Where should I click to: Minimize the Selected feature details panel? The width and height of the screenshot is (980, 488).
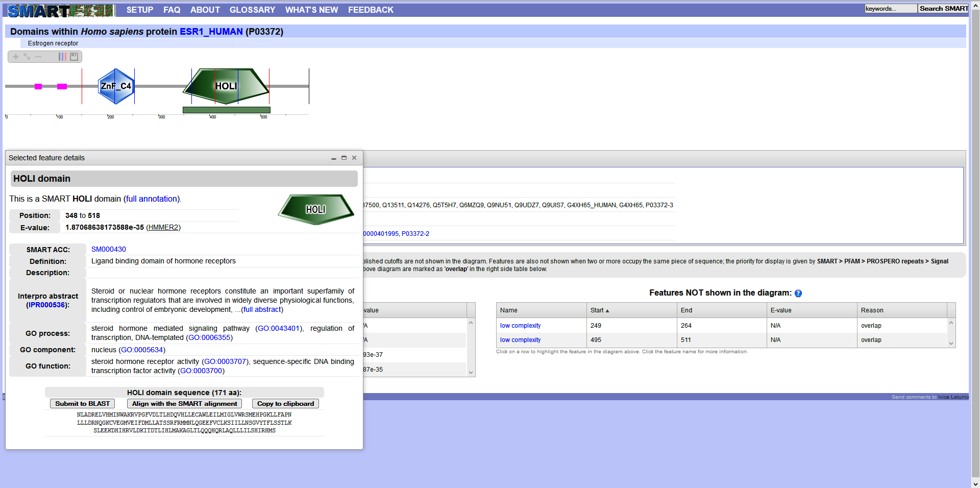pos(334,158)
